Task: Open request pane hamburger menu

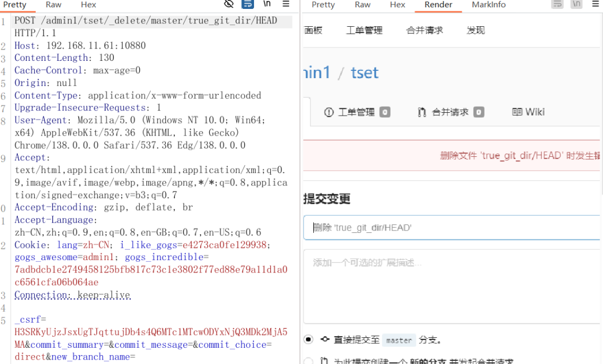Action: 286,4
